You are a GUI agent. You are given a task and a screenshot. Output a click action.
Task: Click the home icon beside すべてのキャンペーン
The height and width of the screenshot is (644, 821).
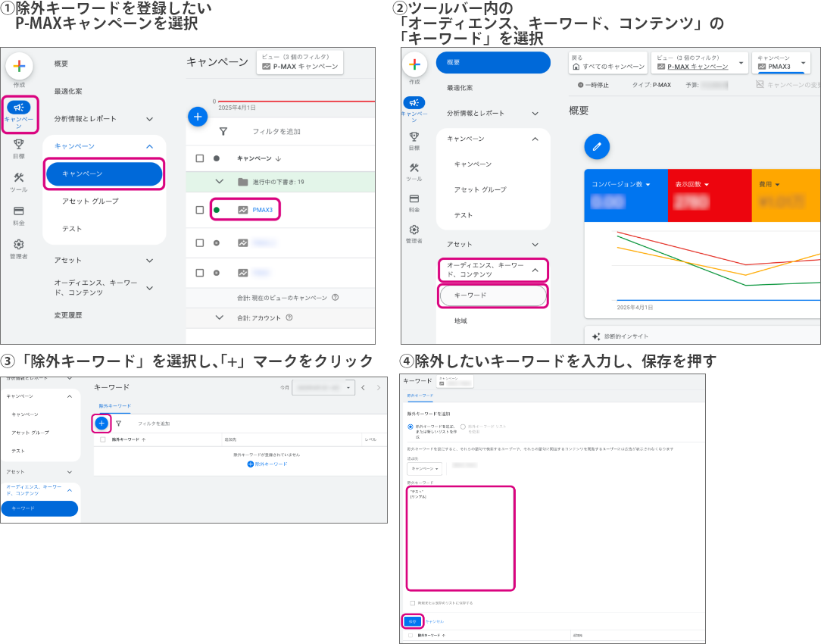tap(576, 67)
